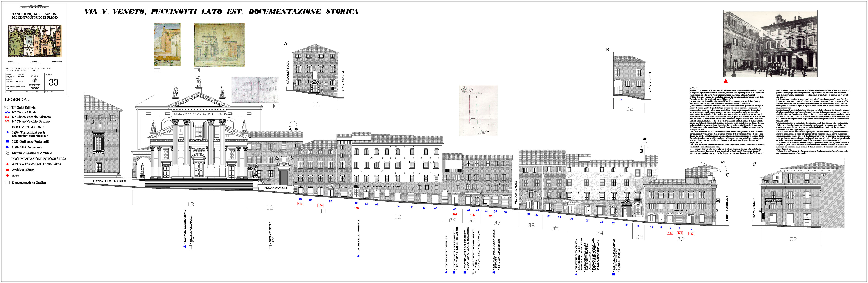Click the GENERALI sign on the building facade
This screenshot has width=868, height=283.
pos(681,211)
